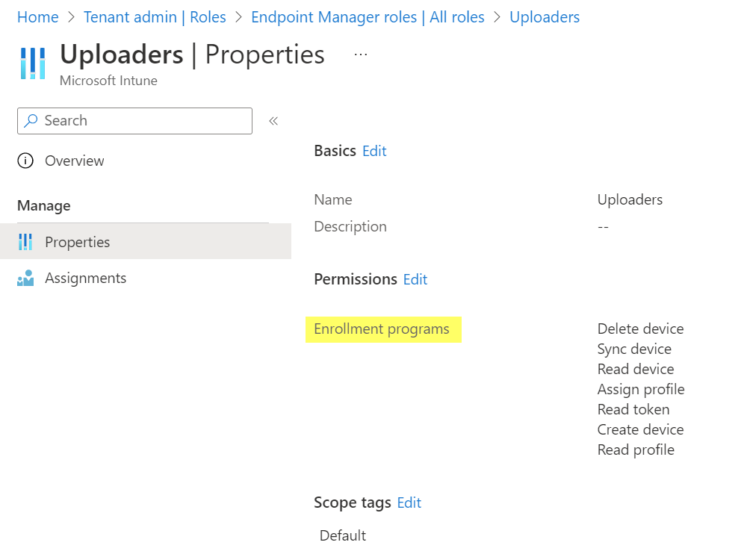The width and height of the screenshot is (747, 560).
Task: Edit the Basics section
Action: pos(374,151)
